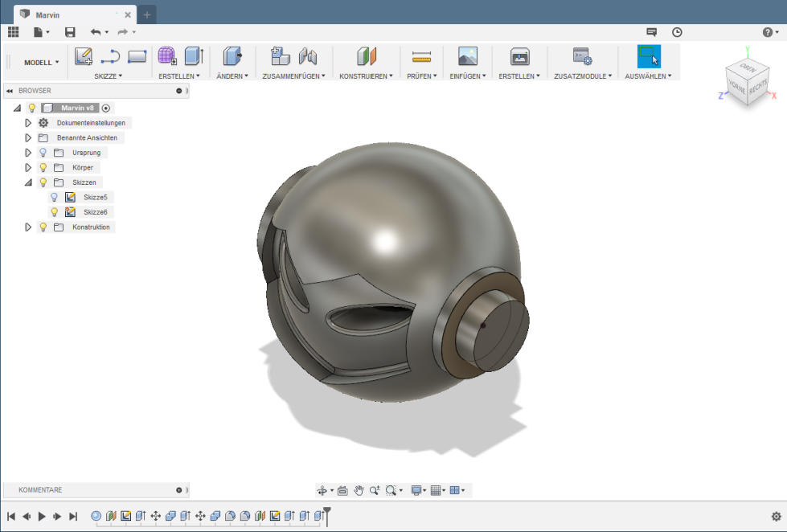Click the blue Select tool icon
Viewport: 787px width, 532px height.
[649, 56]
